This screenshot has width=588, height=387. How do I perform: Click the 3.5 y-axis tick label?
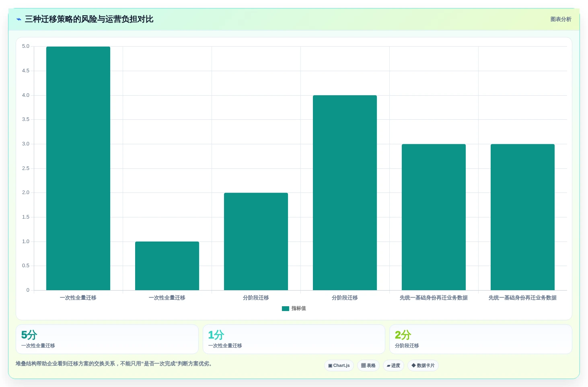[26, 119]
